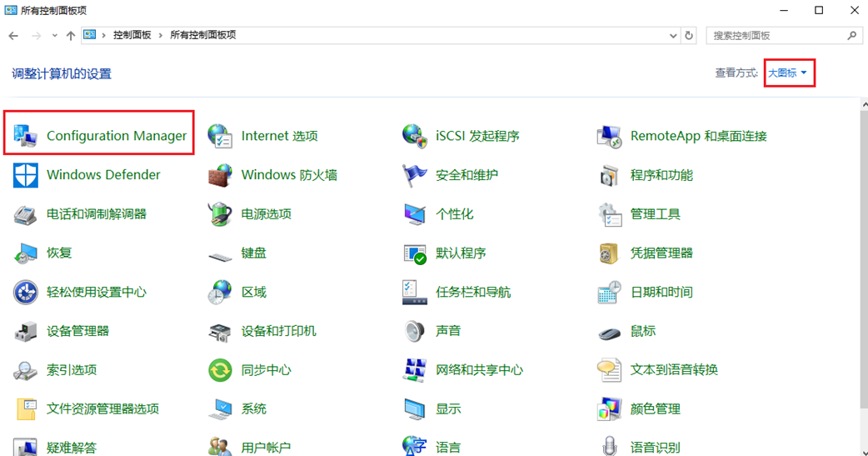The width and height of the screenshot is (868, 456).
Task: Click the vertical scrollbar thumb
Action: [x=864, y=260]
